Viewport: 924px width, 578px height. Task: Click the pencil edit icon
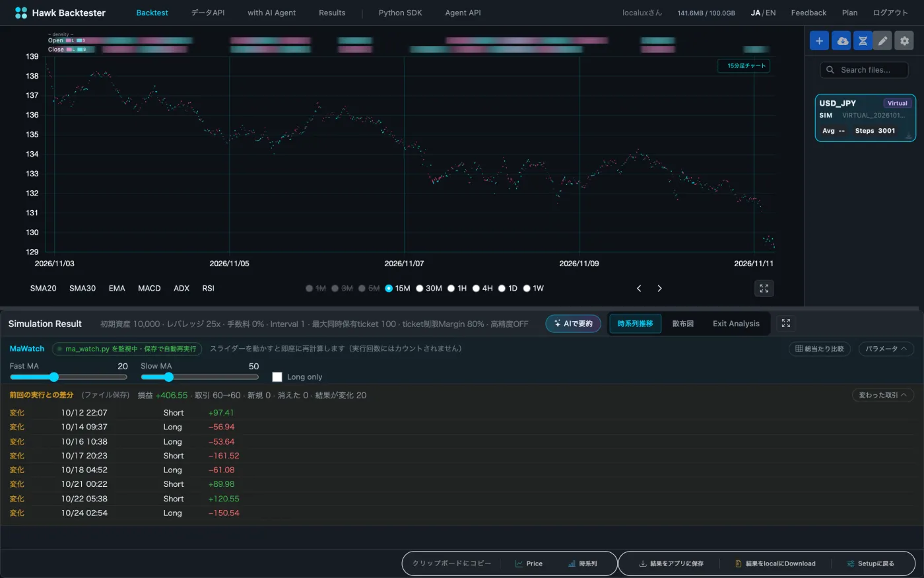882,40
